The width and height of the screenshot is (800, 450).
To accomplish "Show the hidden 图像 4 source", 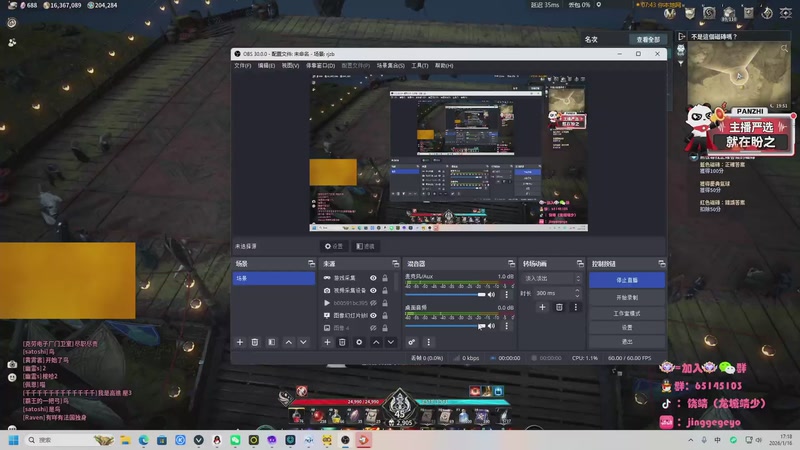I will [373, 328].
